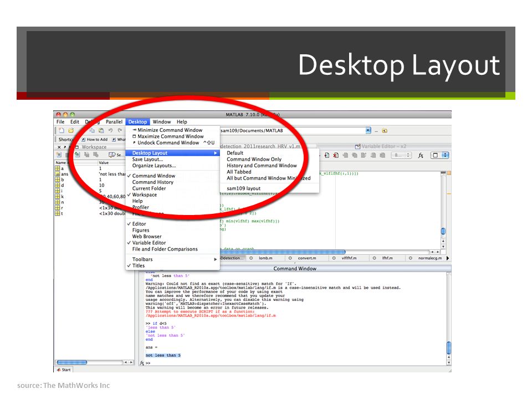
Task: Open the Parallel menu
Action: 114,122
